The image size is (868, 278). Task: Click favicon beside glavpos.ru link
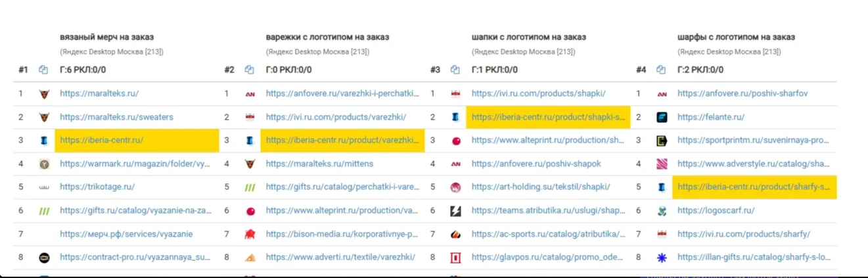[455, 258]
